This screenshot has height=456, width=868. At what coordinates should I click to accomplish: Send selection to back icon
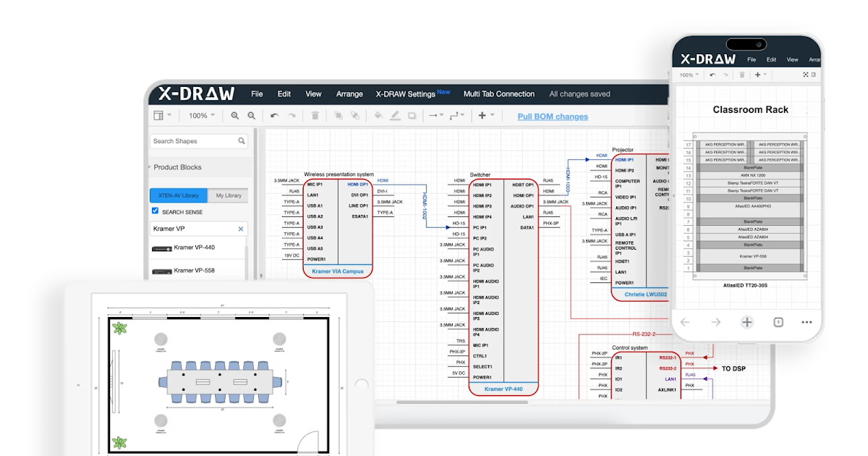point(356,116)
